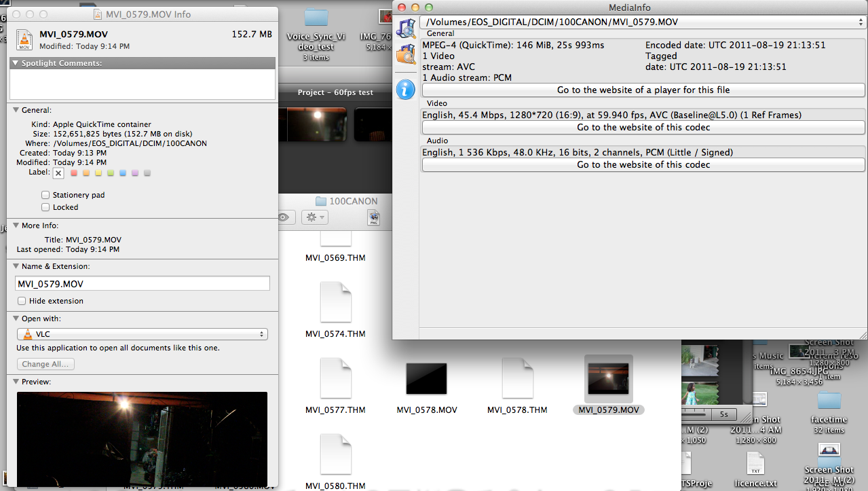
Task: Collapse the Preview section
Action: 16,382
